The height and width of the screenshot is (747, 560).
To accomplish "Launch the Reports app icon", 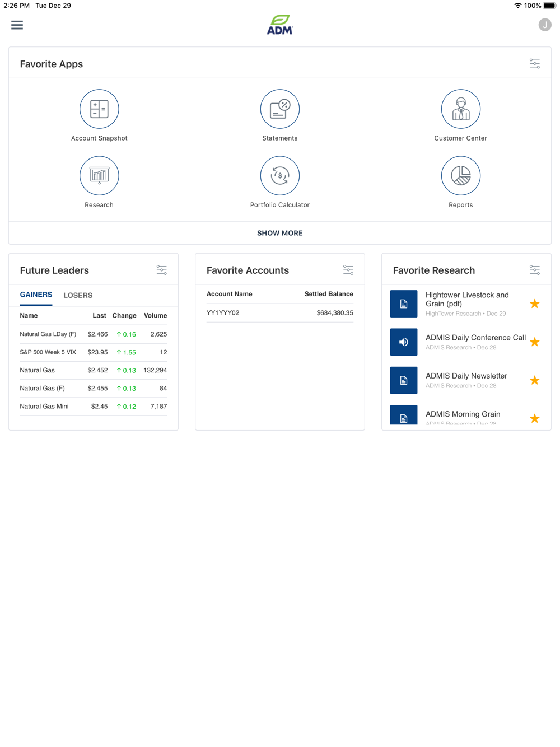I will pyautogui.click(x=461, y=176).
